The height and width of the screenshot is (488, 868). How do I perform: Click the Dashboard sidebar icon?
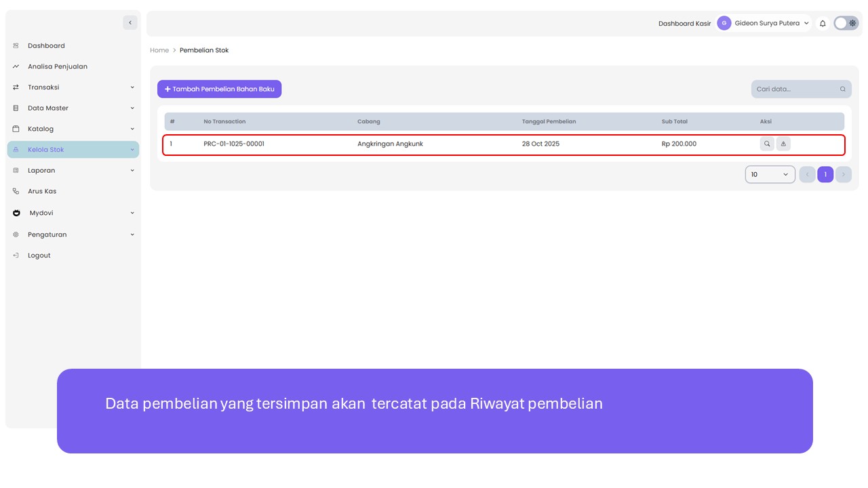[16, 46]
